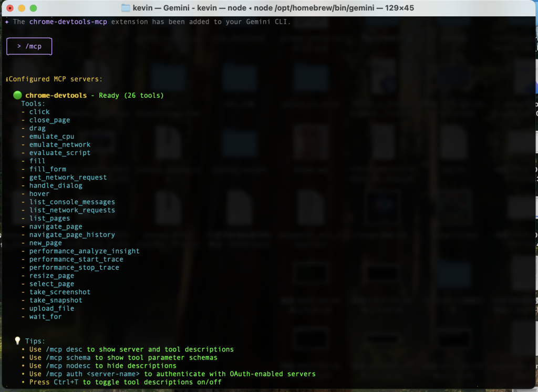Select the 'upload_file' tool entry
The width and height of the screenshot is (538, 392).
[51, 308]
